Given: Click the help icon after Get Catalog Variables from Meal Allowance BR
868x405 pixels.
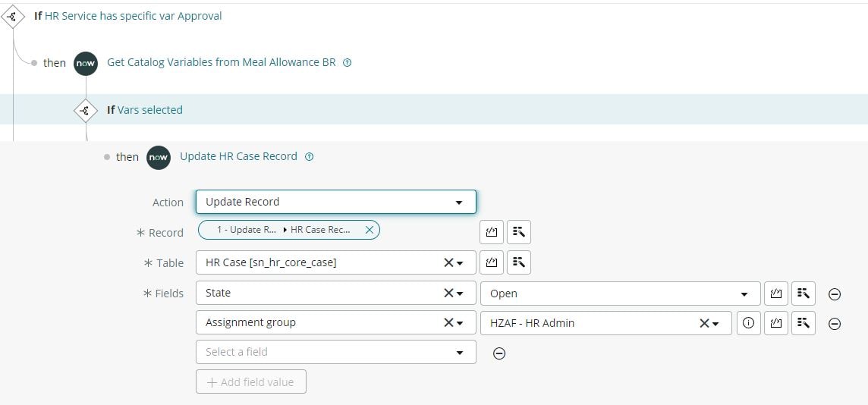Looking at the screenshot, I should tap(347, 63).
